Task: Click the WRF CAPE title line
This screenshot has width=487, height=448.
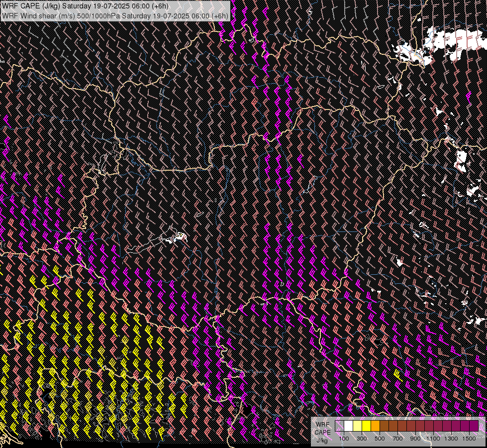Action: pyautogui.click(x=85, y=6)
